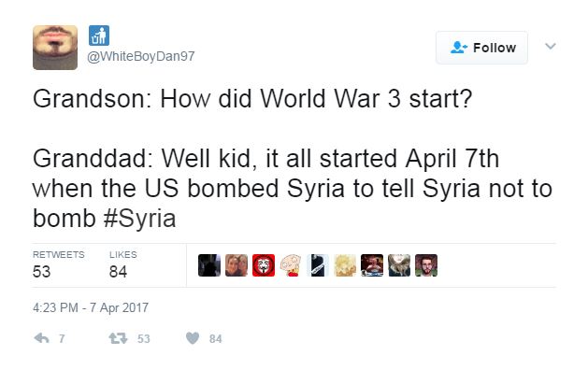Click the two-women selfie liker avatar
This screenshot has width=588, height=370.
pyautogui.click(x=237, y=265)
